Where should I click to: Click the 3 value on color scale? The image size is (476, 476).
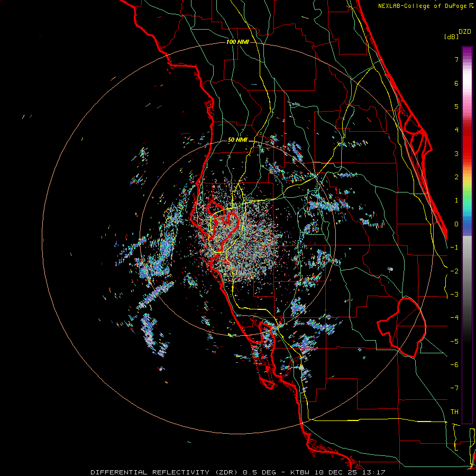[x=456, y=153]
